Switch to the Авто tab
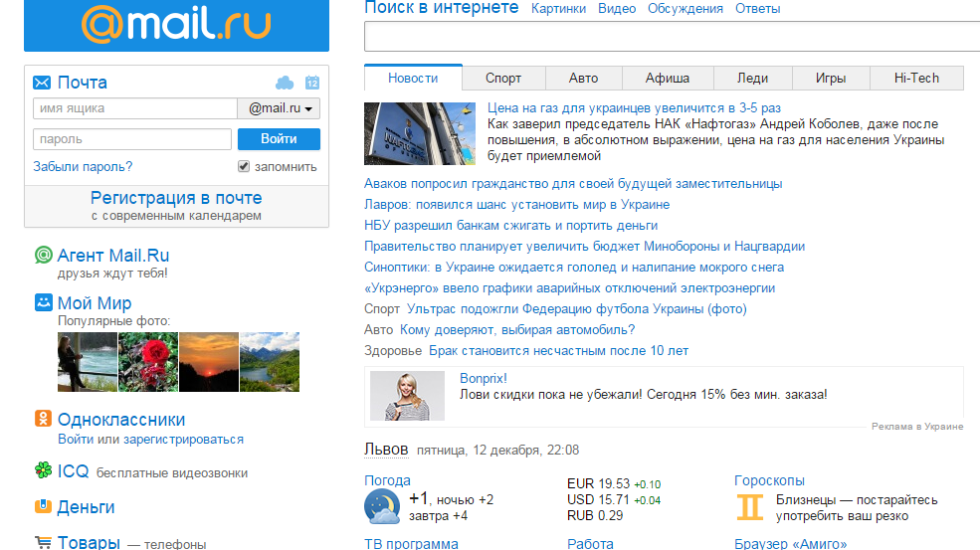Screen dimensions: 980x550 click(x=584, y=79)
